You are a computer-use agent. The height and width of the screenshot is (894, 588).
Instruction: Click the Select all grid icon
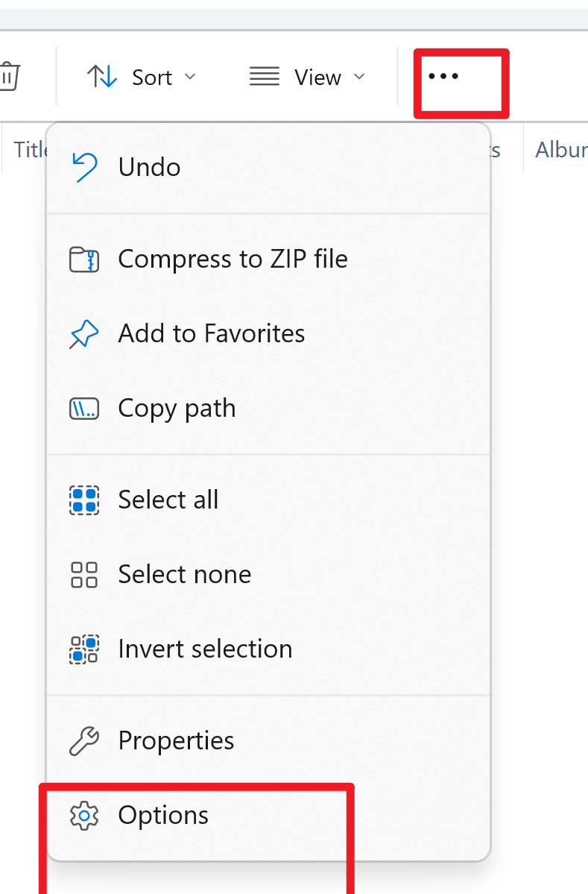[x=84, y=500]
